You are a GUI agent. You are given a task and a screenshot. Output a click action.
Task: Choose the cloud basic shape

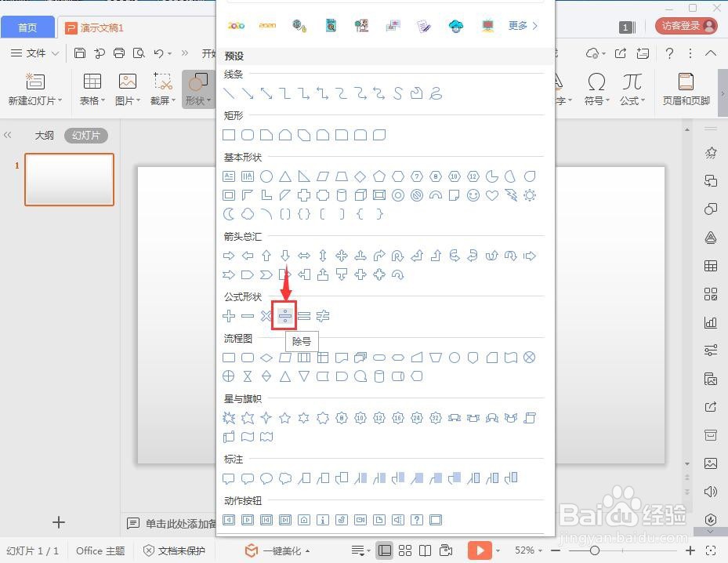(x=248, y=214)
